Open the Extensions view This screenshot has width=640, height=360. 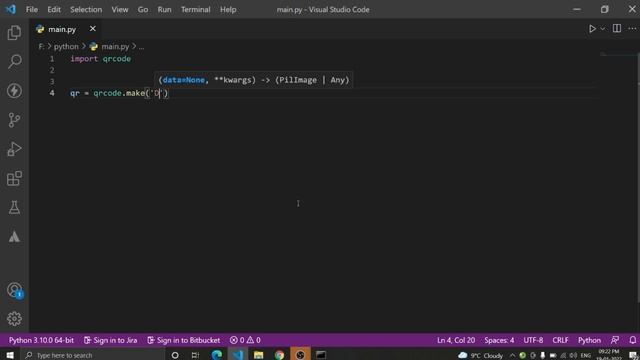14,178
